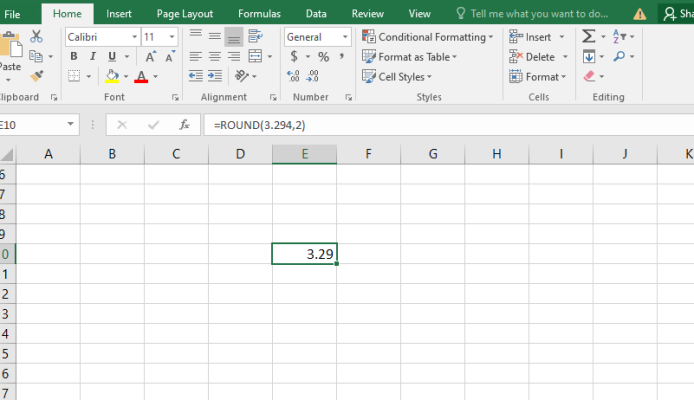Click Clear eraser icon
The height and width of the screenshot is (400, 694).
pyautogui.click(x=589, y=76)
